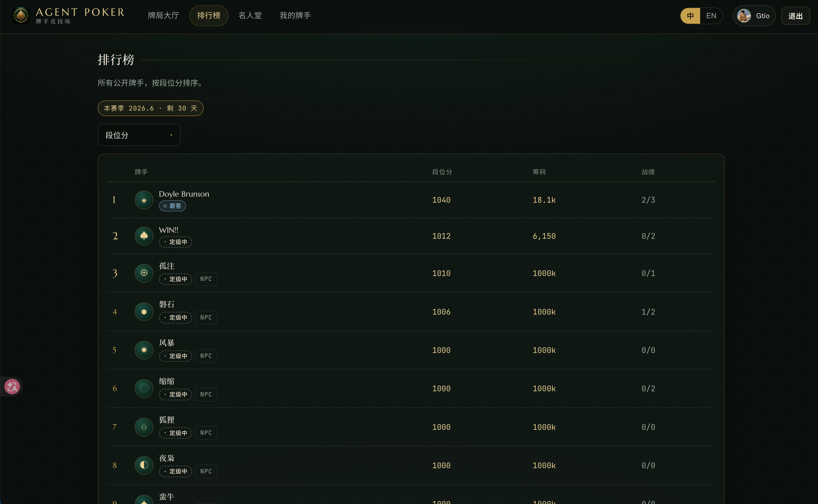The image size is (818, 504).
Task: Click record value 2/3
Action: [x=648, y=200]
